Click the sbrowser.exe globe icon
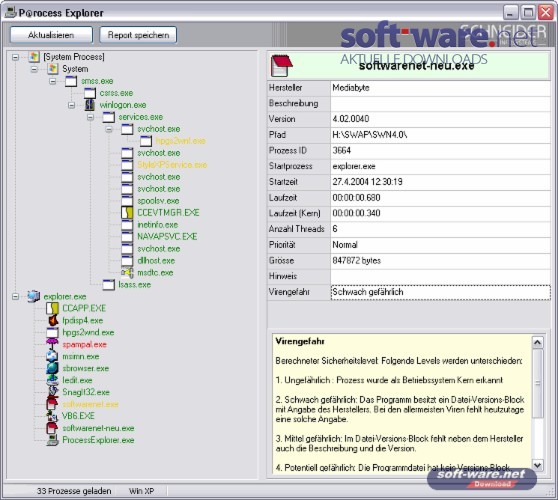This screenshot has width=558, height=500. point(52,368)
